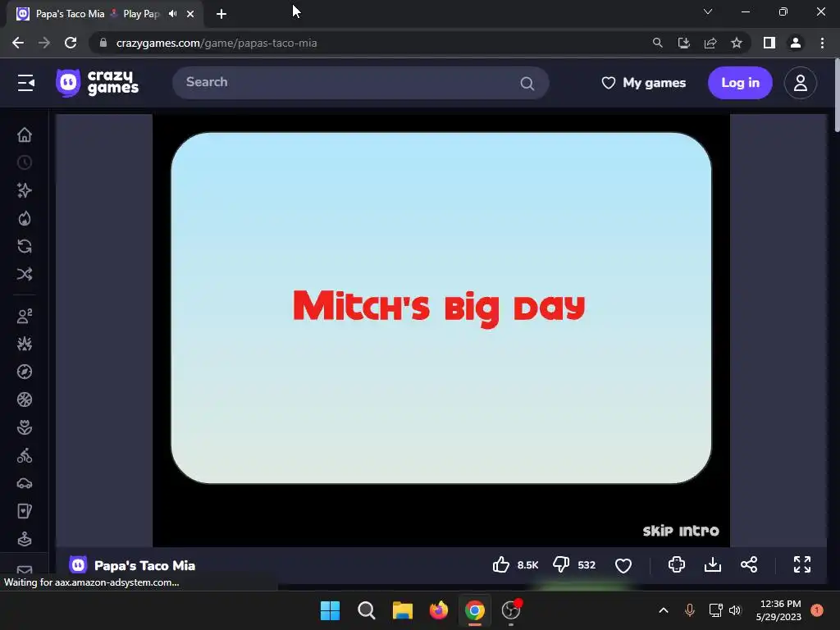Bookmark this page with star icon

pos(737,43)
